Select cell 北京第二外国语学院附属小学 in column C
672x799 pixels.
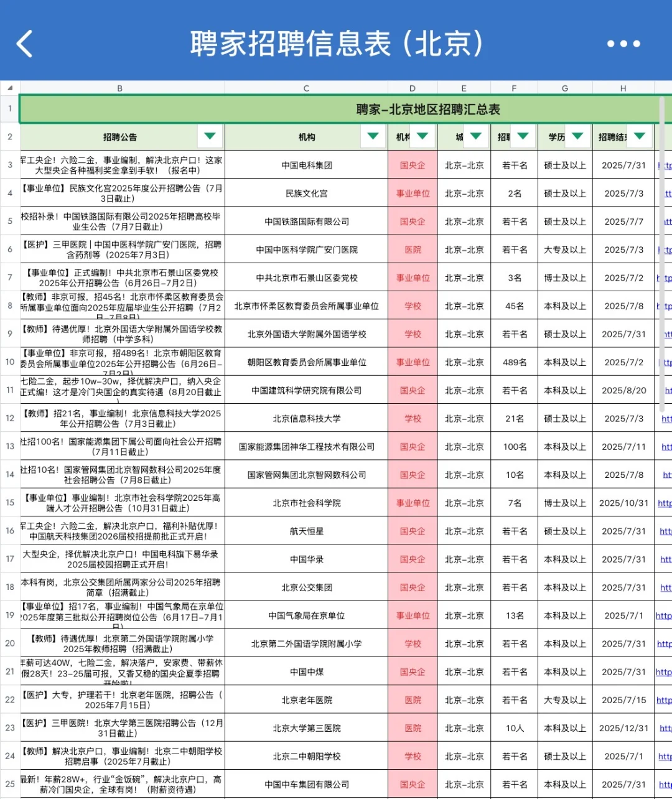click(307, 643)
